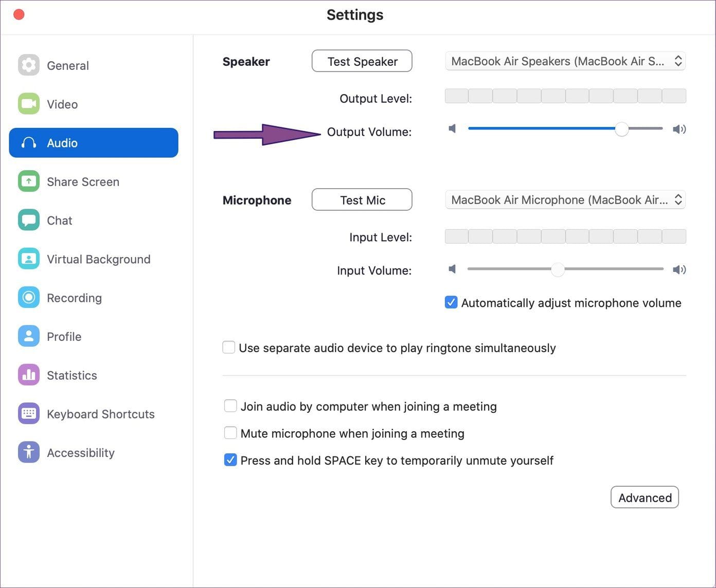Click the Accessibility figure icon
The height and width of the screenshot is (588, 716).
coord(29,452)
